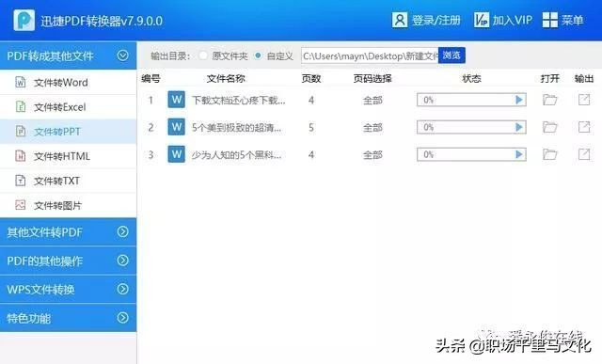Image resolution: width=602 pixels, height=364 pixels.
Task: Expand the WPS文件转换 section
Action: pos(68,289)
